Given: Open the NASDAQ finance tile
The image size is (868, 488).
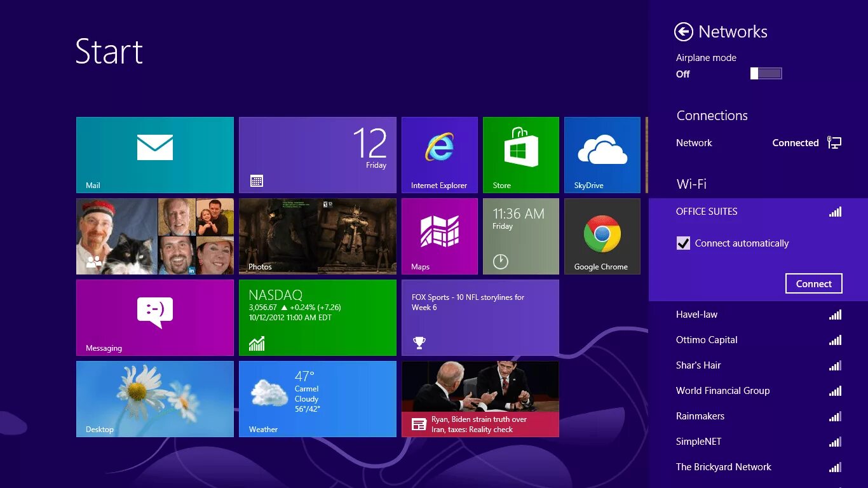Looking at the screenshot, I should (318, 318).
